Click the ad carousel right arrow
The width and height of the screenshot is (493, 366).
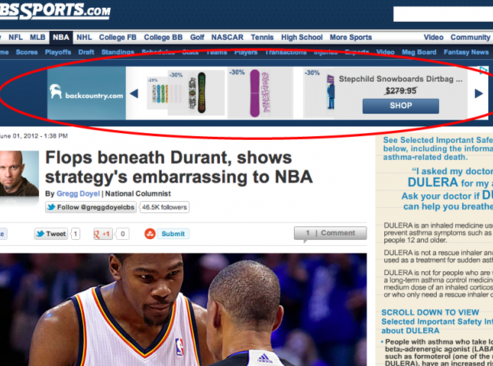(479, 94)
